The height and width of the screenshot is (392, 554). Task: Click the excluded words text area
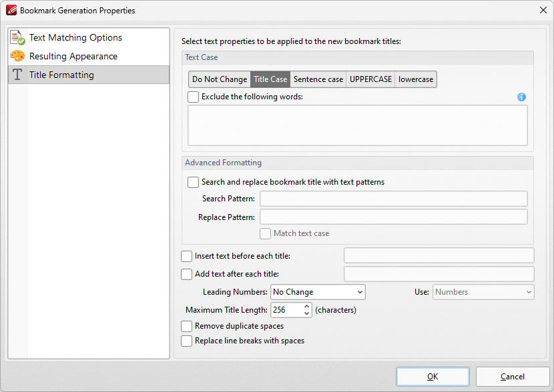358,125
